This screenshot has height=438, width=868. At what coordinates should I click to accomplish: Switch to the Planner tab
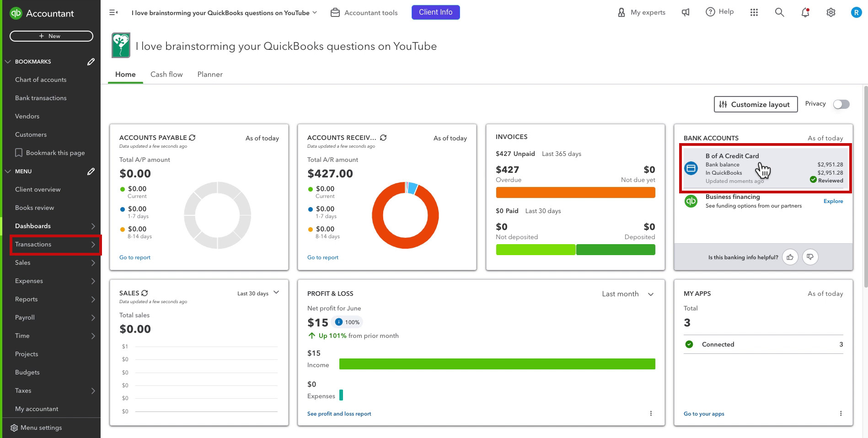210,75
